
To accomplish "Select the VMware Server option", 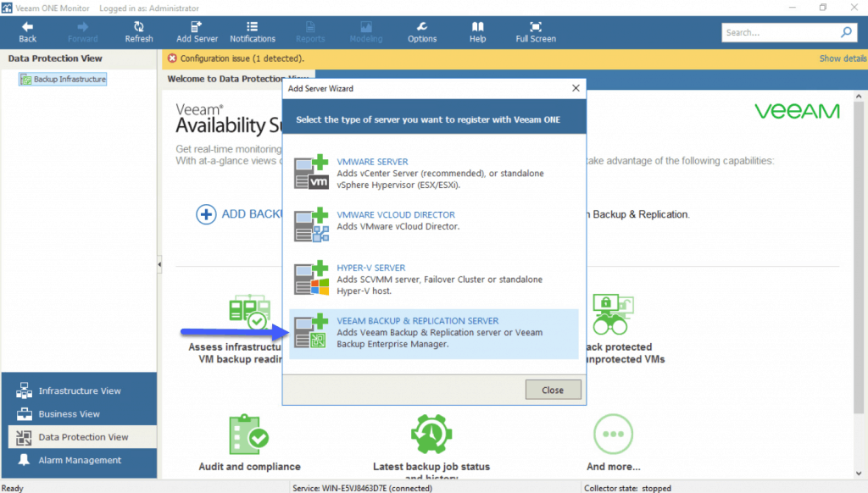I will (x=372, y=162).
